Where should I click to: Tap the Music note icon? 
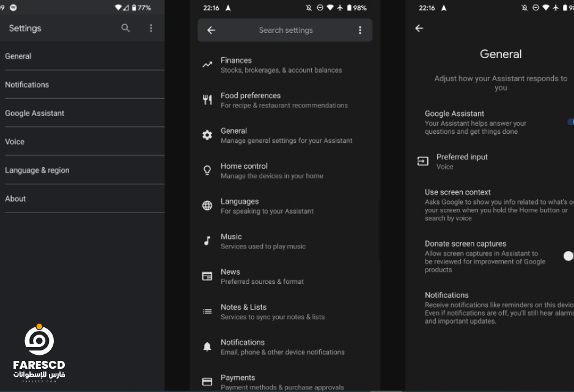(x=207, y=241)
